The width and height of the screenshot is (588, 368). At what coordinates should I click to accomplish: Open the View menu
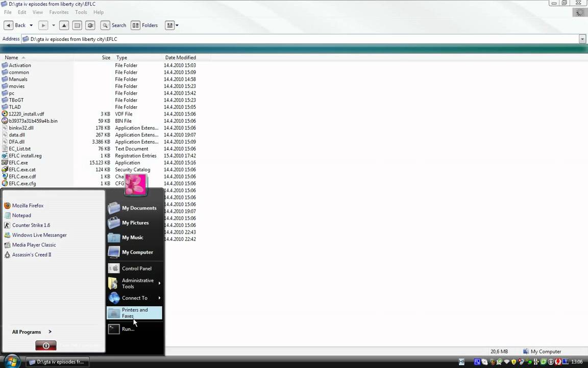tap(37, 12)
